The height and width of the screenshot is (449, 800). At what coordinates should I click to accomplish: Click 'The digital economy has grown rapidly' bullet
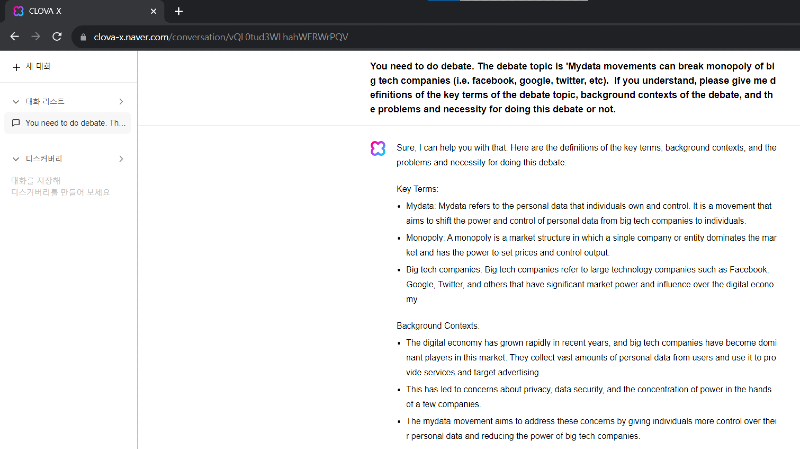coord(591,357)
